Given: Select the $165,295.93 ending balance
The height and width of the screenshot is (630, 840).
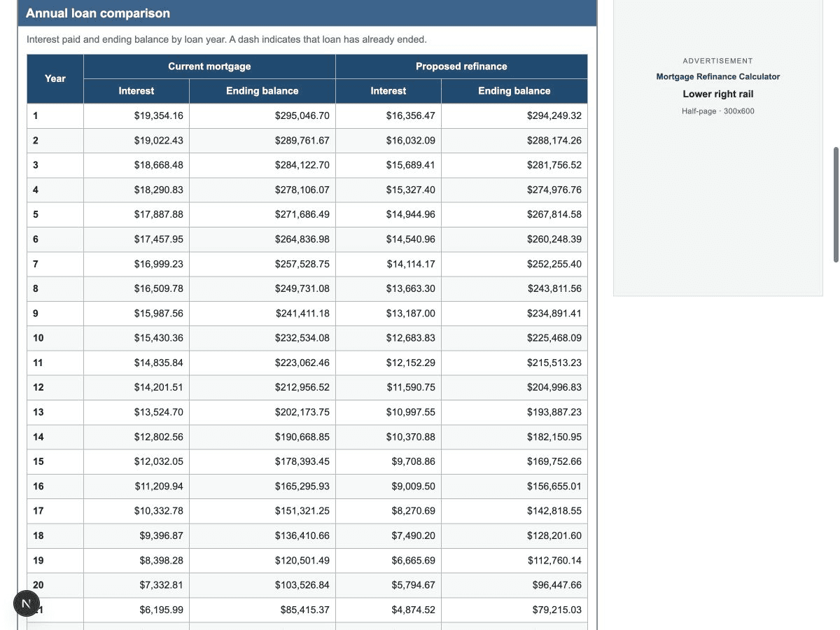Looking at the screenshot, I should [x=262, y=486].
